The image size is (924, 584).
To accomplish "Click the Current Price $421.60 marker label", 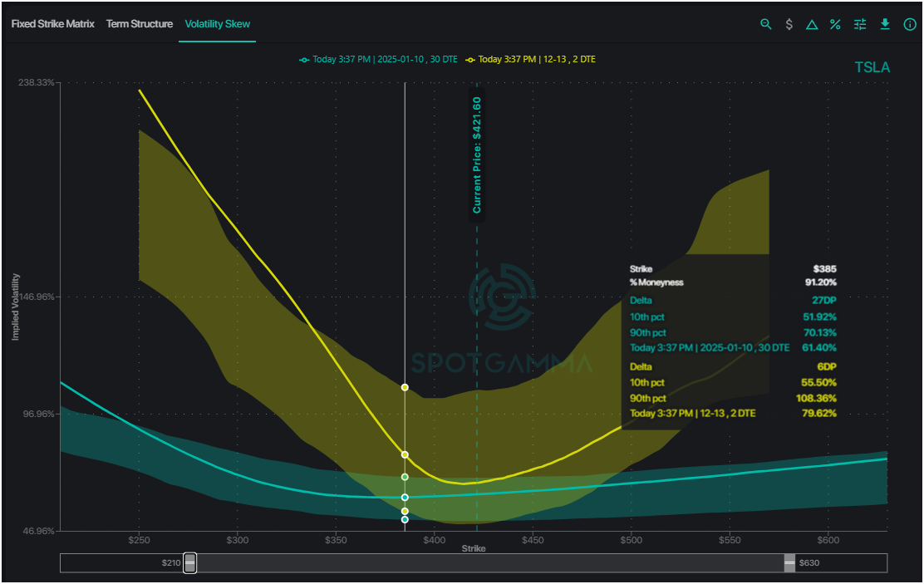I will (477, 155).
